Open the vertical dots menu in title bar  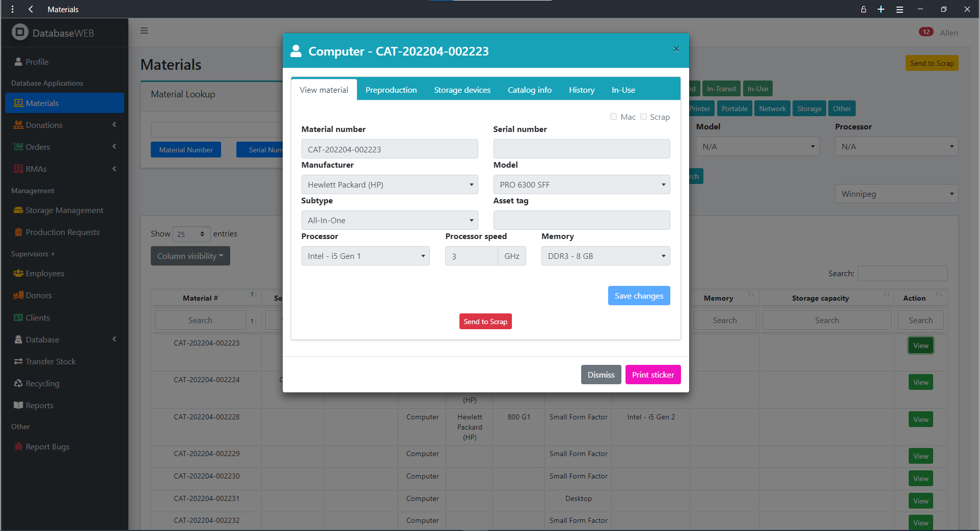pyautogui.click(x=13, y=9)
